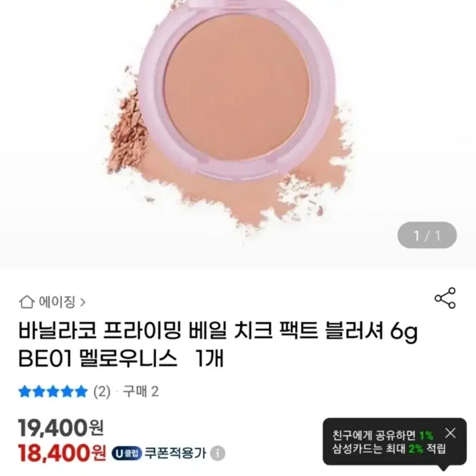Image resolution: width=476 pixels, height=476 pixels.
Task: Tap the 1 / 1 image counter
Action: pos(427,236)
